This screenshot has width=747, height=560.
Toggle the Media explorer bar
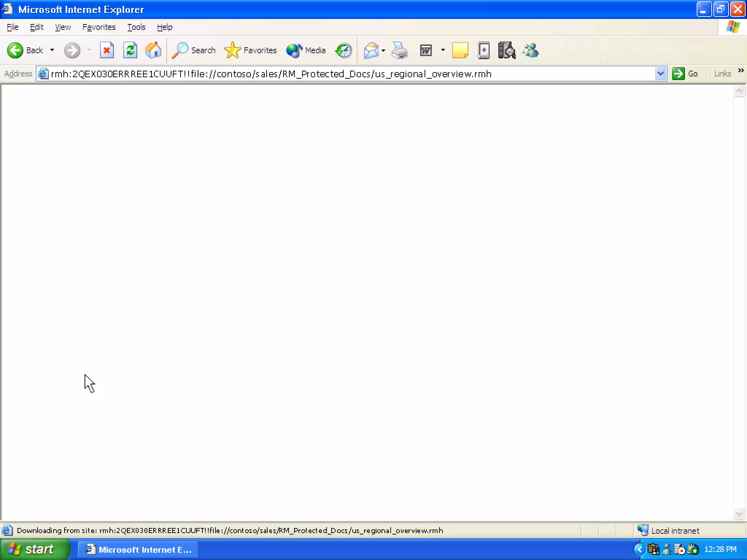[306, 50]
